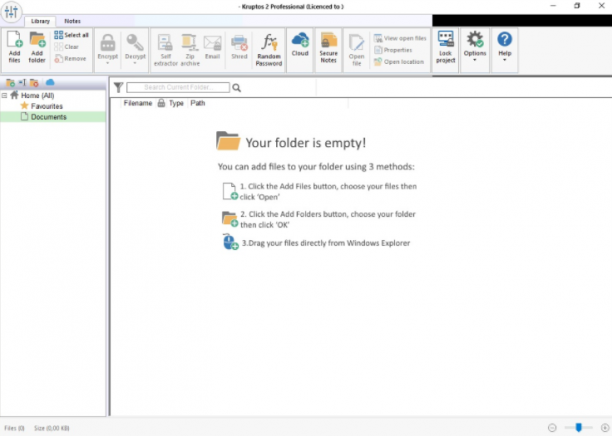Expand the Help dropdown arrow
Viewport: 612px width, 436px height.
504,60
